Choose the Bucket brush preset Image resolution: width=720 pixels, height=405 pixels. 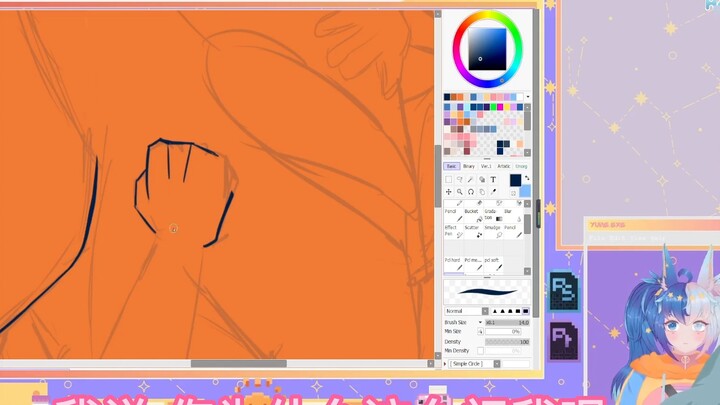coord(471,214)
